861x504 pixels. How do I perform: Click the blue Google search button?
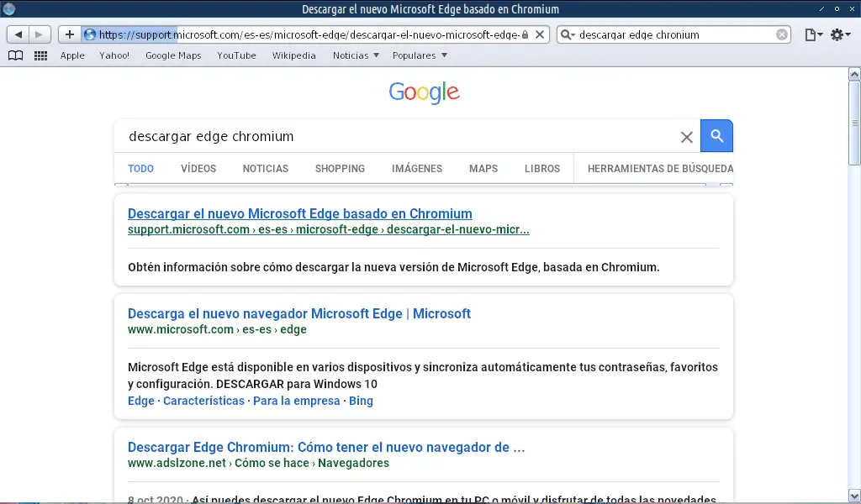[716, 135]
